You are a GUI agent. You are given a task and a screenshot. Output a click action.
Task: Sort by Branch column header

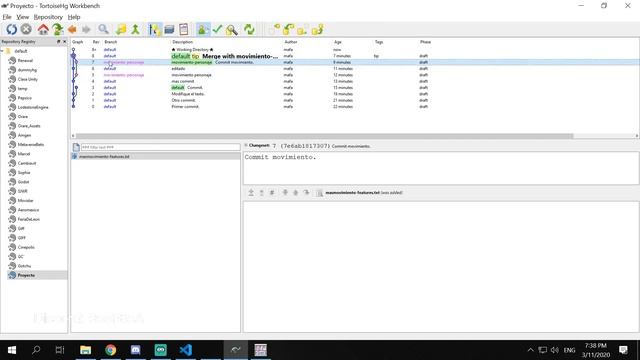click(x=111, y=42)
